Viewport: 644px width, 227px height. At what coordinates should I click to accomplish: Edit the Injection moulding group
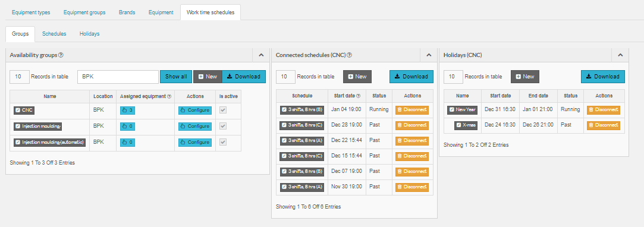tap(38, 127)
